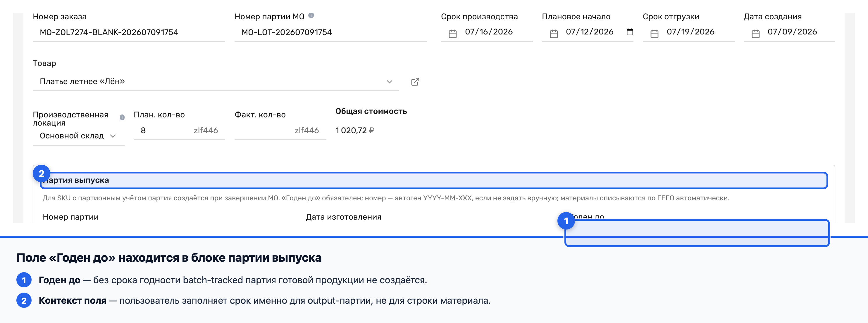Viewport: 868px width, 323px height.
Task: Open info tooltip next to Номер партии МО
Action: (x=311, y=15)
